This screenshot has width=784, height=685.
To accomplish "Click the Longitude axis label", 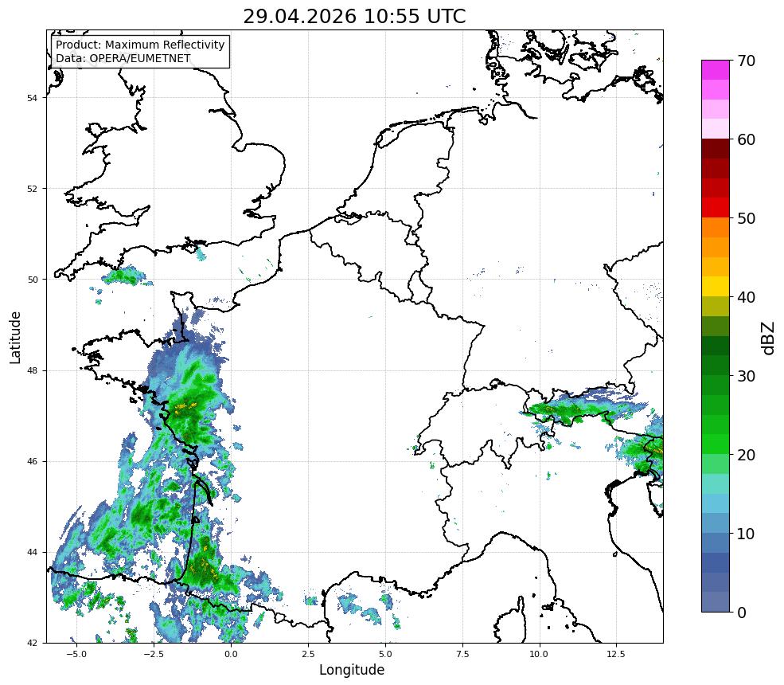I will point(352,670).
